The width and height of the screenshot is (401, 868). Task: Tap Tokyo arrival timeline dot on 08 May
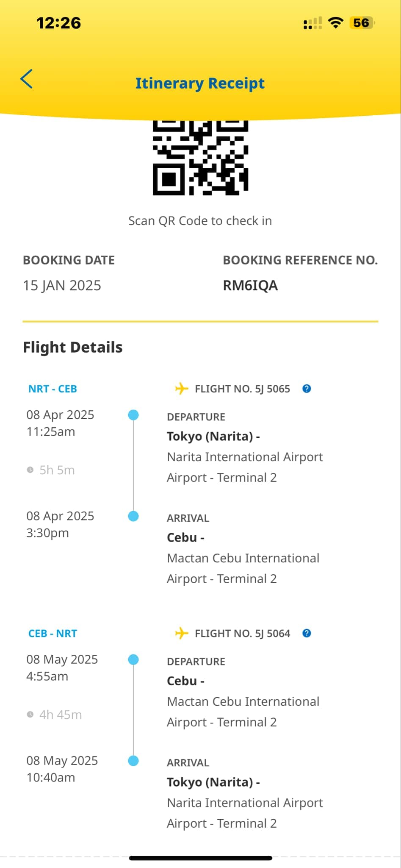click(133, 761)
